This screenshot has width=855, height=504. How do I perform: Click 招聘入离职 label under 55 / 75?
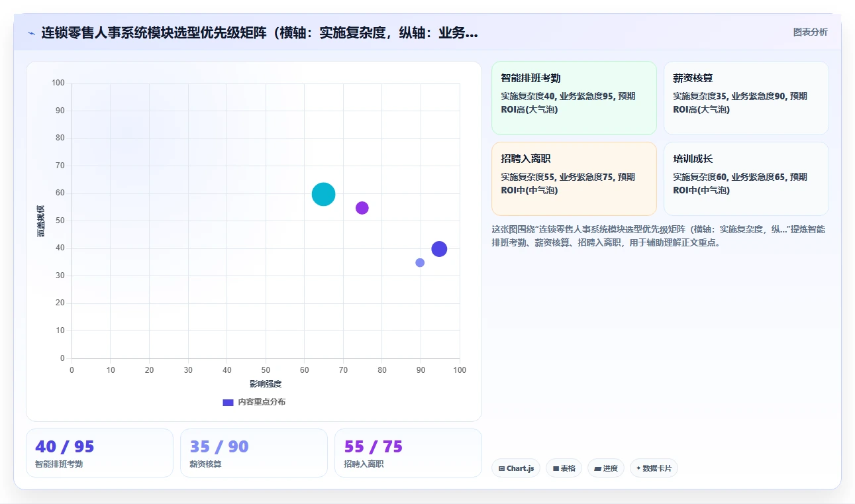click(364, 464)
